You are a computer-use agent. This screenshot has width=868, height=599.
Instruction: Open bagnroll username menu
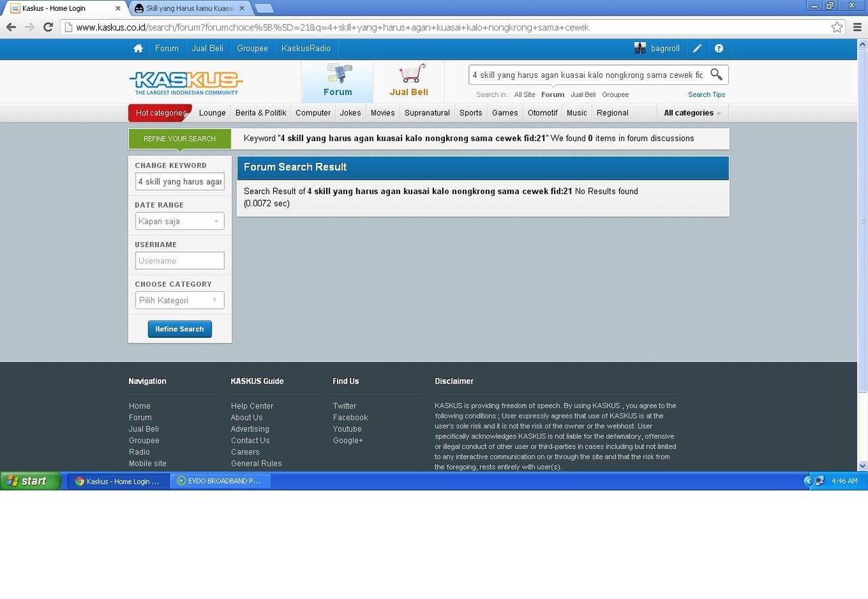[665, 48]
